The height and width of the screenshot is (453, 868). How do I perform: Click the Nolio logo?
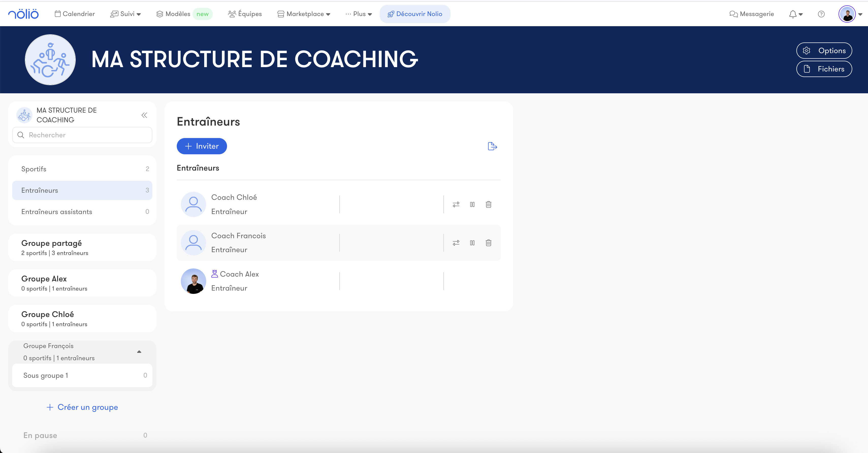click(x=23, y=14)
